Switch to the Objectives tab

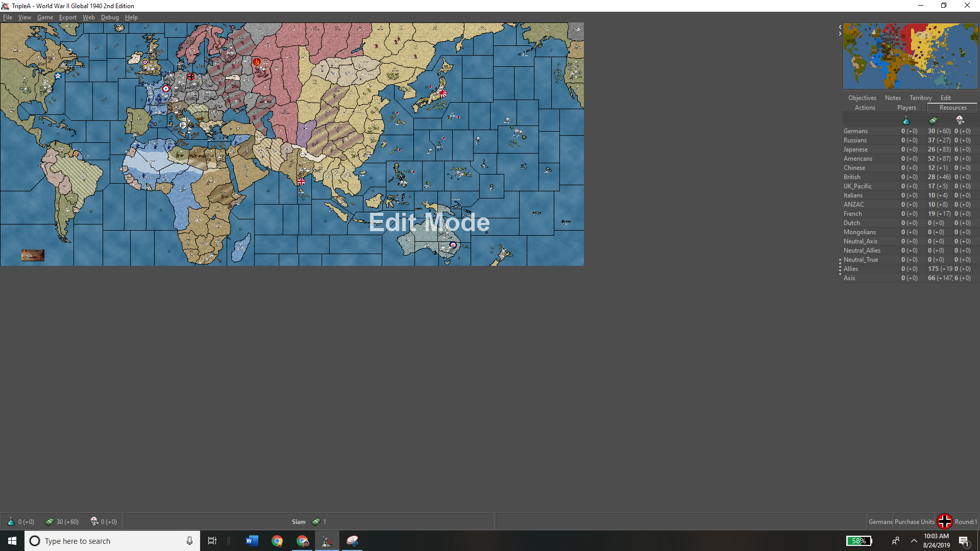862,98
